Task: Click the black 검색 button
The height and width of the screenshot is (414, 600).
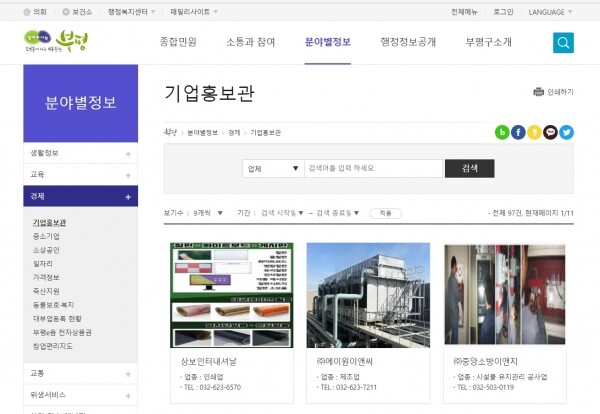Action: [469, 168]
